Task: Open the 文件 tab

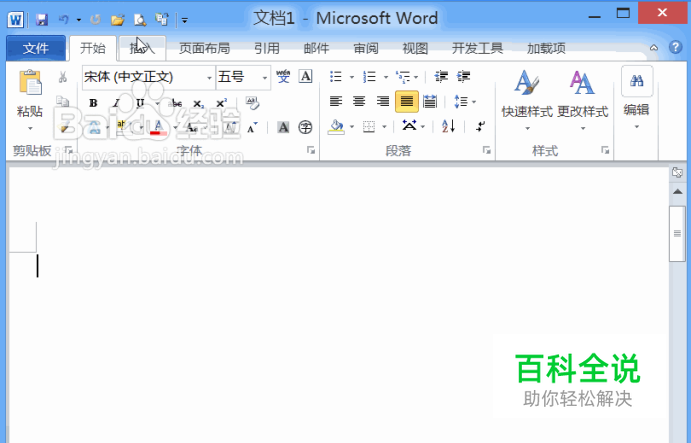Action: (36, 48)
